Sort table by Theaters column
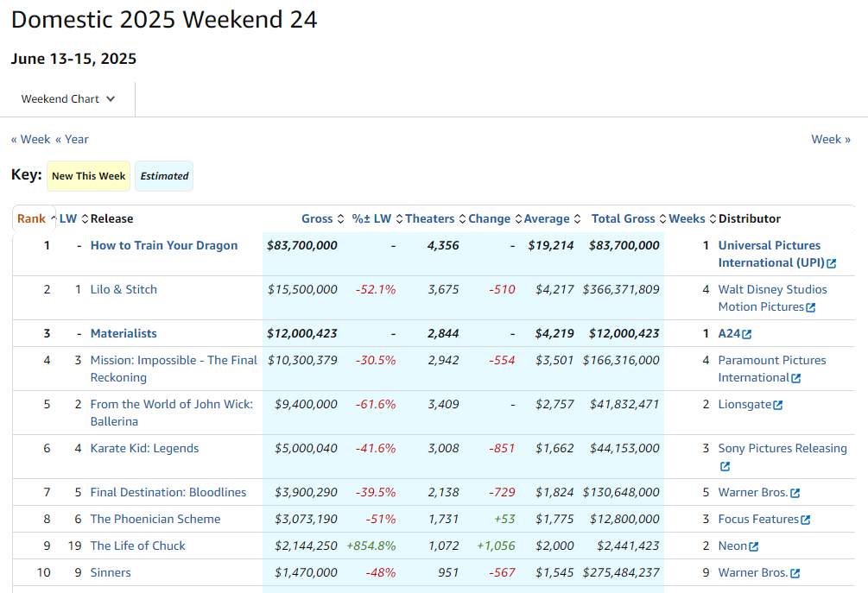This screenshot has width=868, height=593. [435, 218]
